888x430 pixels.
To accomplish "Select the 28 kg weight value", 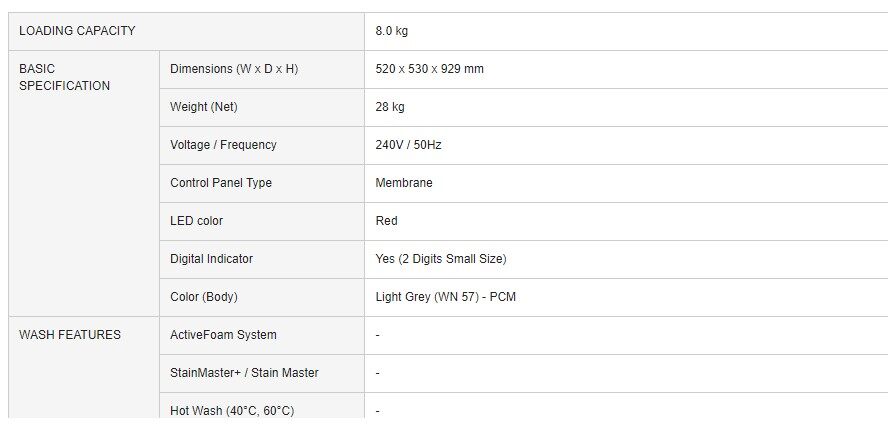I will pos(390,107).
